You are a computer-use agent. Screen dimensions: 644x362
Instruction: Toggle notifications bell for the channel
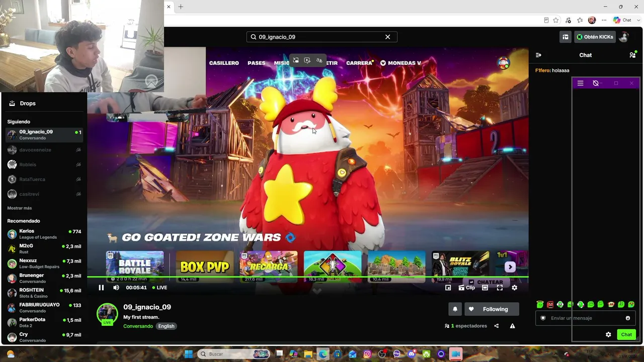tap(455, 309)
